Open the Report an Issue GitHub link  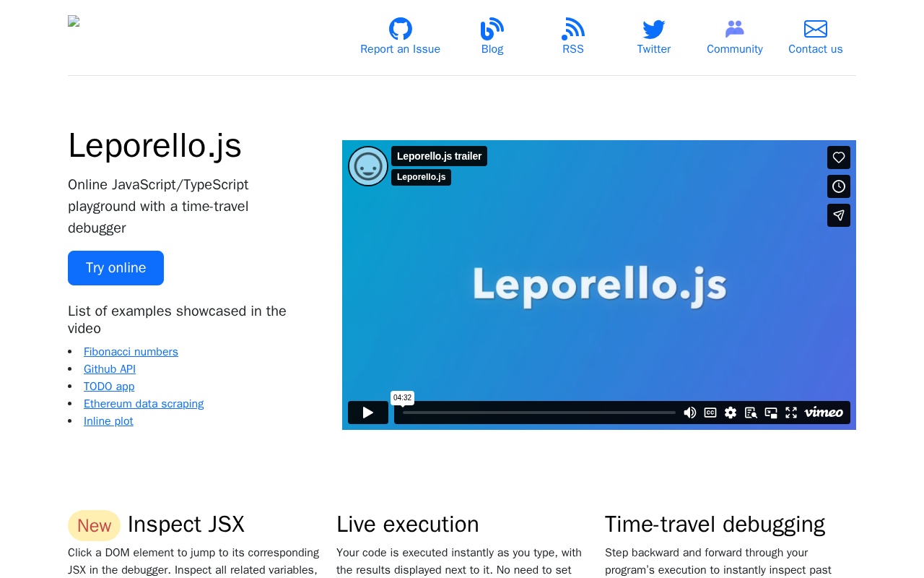coord(400,38)
